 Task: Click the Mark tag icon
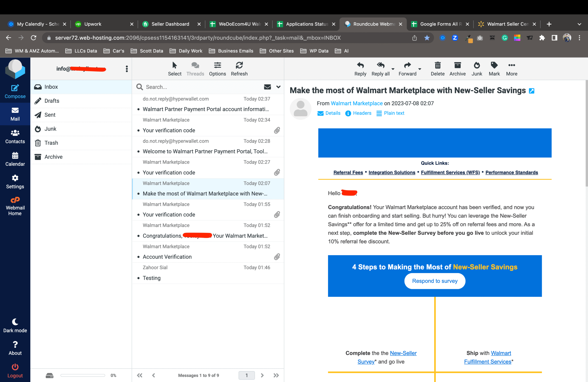click(x=494, y=65)
